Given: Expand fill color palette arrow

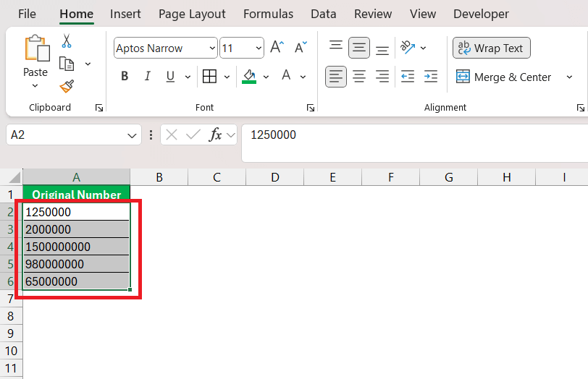Looking at the screenshot, I should click(x=266, y=77).
